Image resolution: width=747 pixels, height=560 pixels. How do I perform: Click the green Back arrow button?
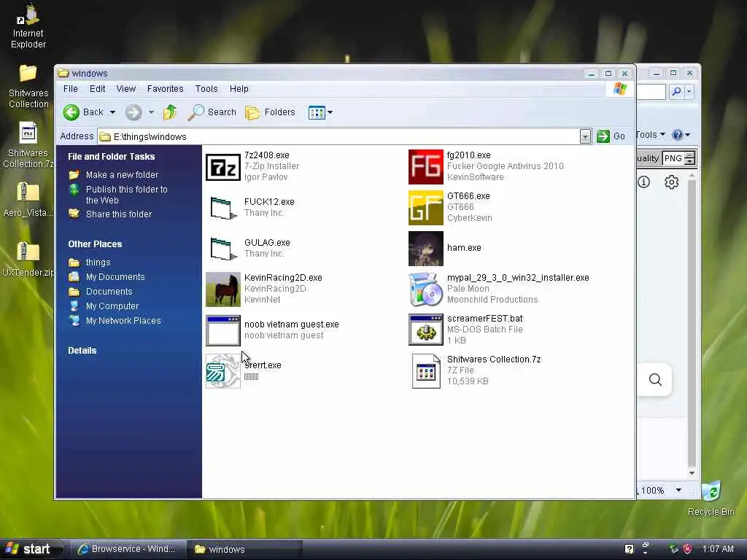(x=71, y=112)
